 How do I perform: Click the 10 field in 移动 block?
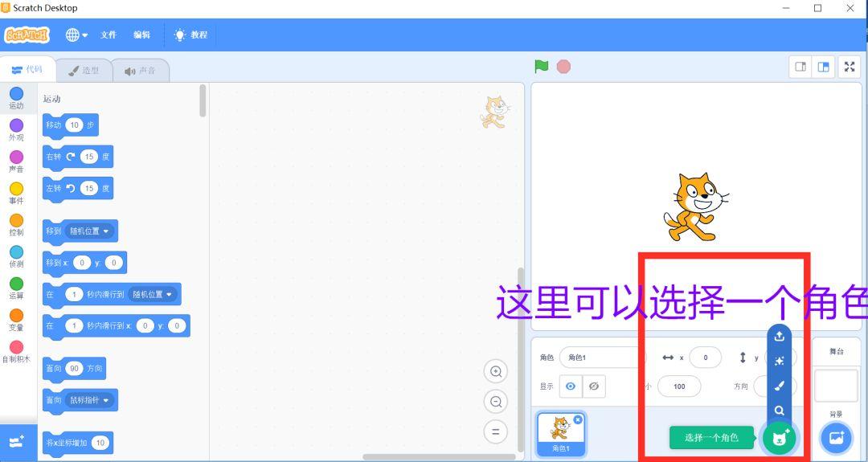74,125
